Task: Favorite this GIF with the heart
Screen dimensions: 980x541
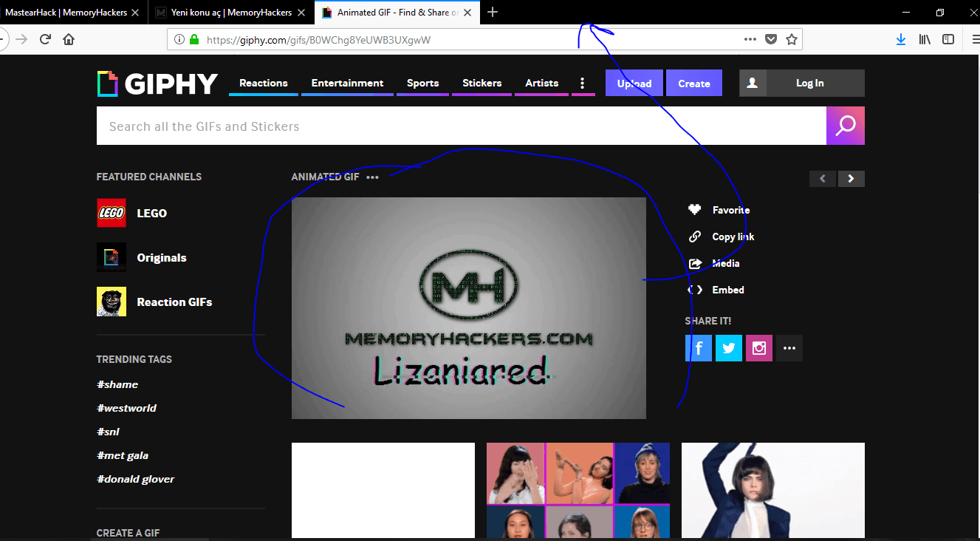Action: (x=694, y=210)
